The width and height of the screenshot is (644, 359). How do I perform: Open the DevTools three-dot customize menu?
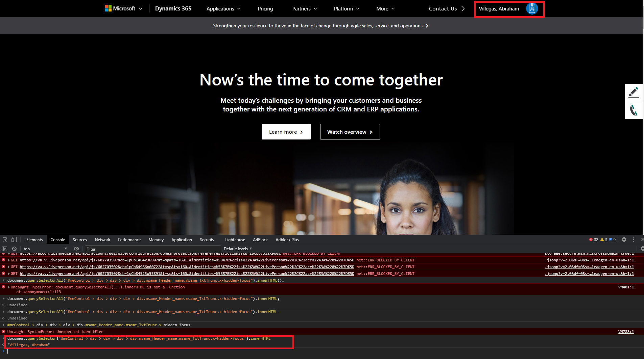(x=634, y=239)
